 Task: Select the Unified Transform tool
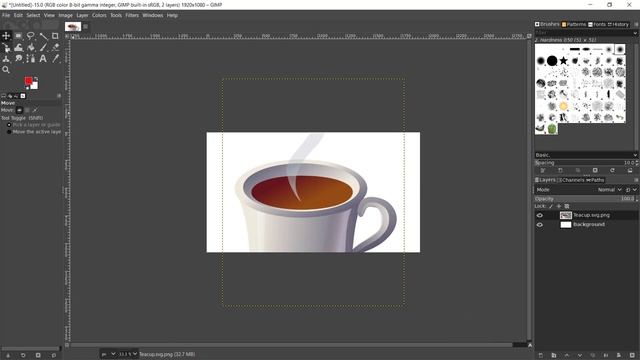(x=6, y=47)
